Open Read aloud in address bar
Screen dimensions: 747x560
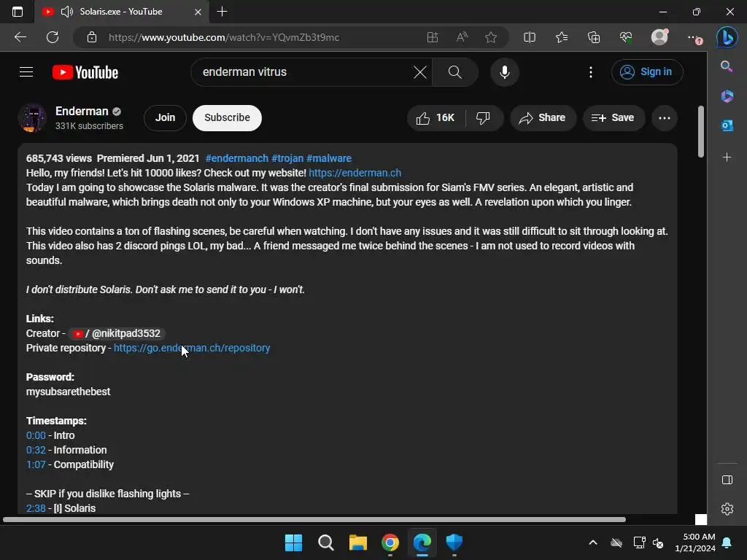(x=462, y=37)
